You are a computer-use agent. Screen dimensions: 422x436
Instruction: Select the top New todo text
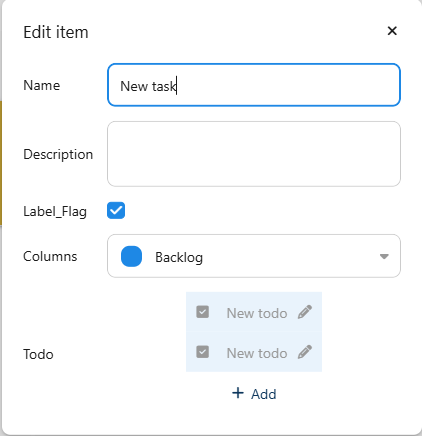[257, 313]
